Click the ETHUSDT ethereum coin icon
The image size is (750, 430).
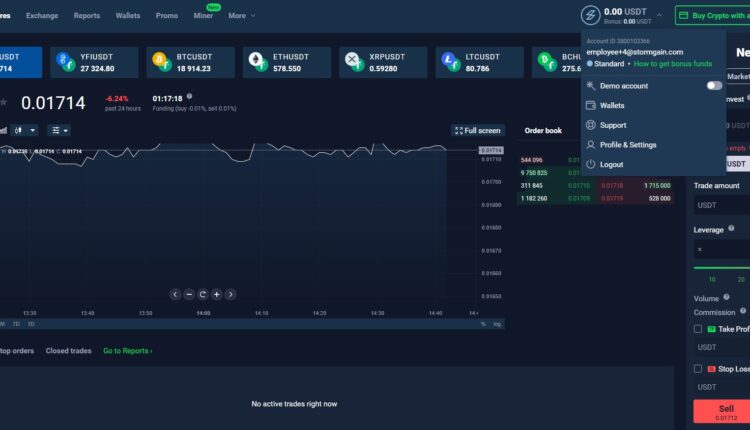point(256,63)
